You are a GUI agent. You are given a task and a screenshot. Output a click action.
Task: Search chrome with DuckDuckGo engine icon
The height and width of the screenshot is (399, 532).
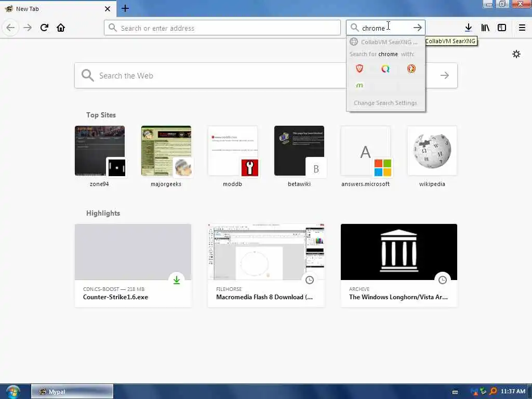click(x=411, y=69)
